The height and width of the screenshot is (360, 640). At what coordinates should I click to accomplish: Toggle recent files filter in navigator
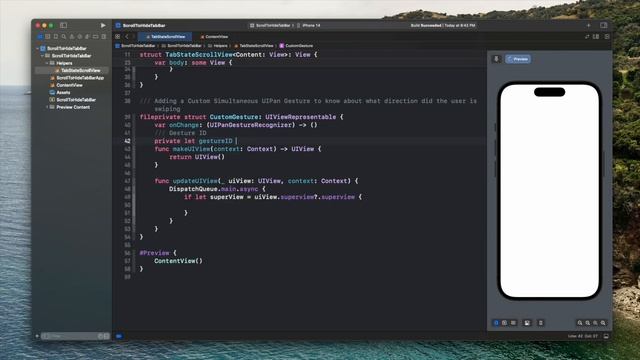100,336
